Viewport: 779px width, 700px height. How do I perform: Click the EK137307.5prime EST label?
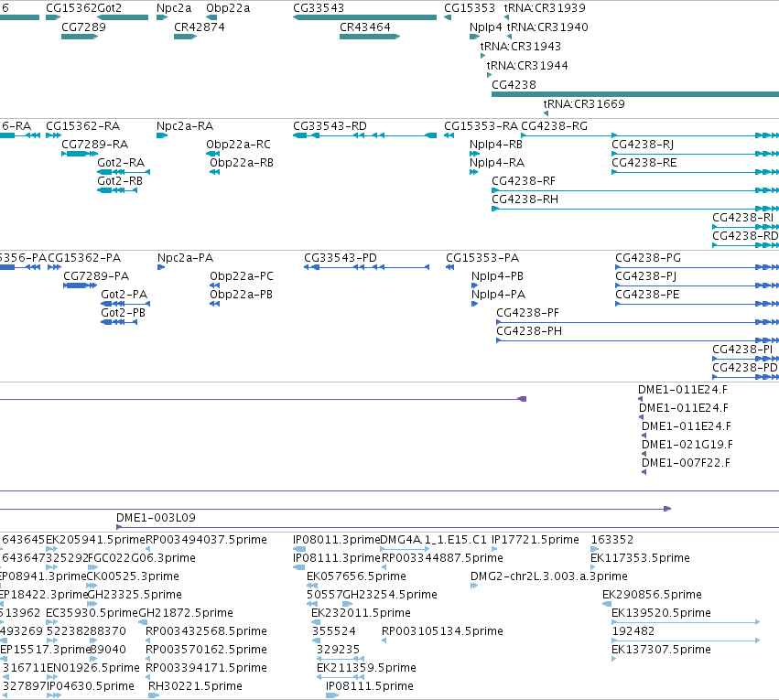pos(661,651)
